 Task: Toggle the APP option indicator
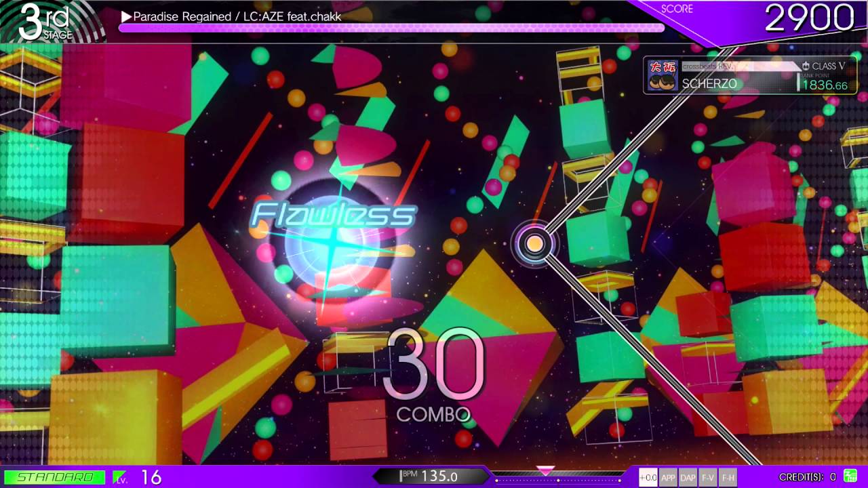pos(668,477)
